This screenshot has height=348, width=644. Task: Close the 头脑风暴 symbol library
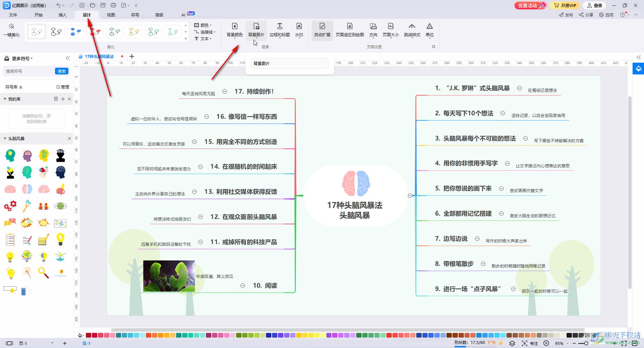69,138
